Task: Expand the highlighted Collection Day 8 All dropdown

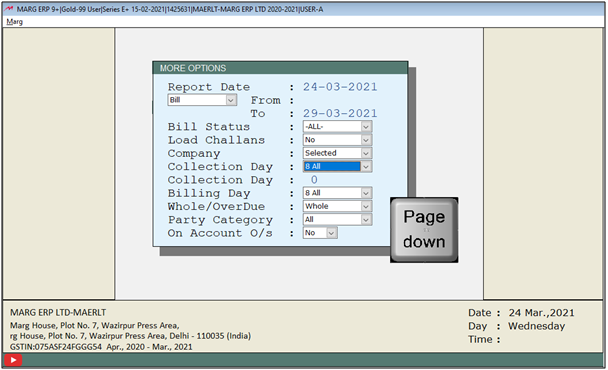Action: point(337,166)
